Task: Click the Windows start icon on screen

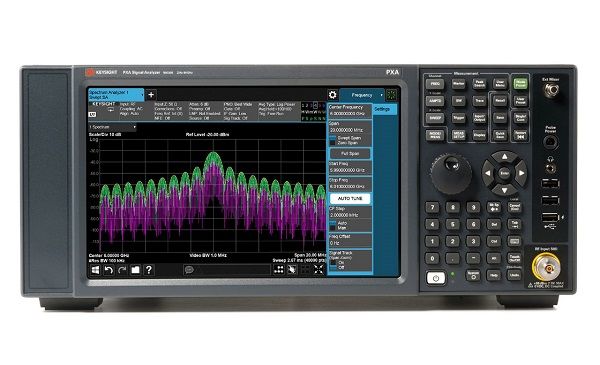Action: click(x=95, y=270)
